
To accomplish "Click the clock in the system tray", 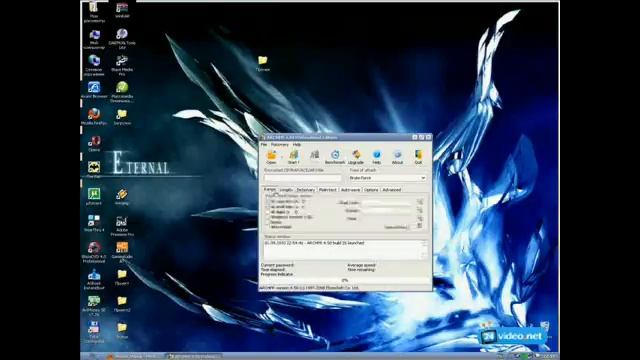I will pyautogui.click(x=549, y=356).
